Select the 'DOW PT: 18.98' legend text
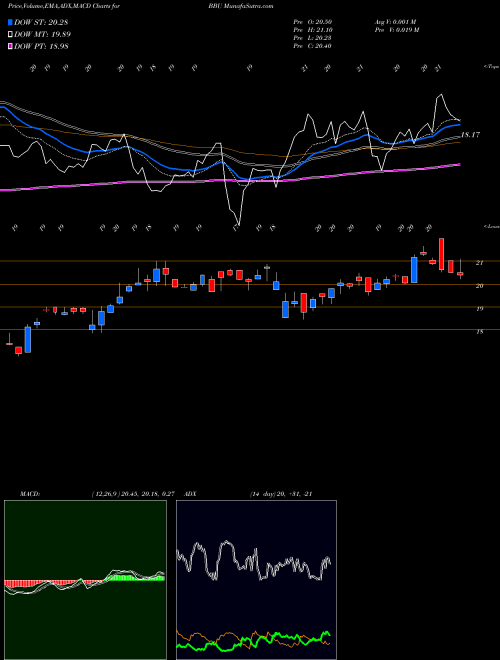 click(x=41, y=47)
